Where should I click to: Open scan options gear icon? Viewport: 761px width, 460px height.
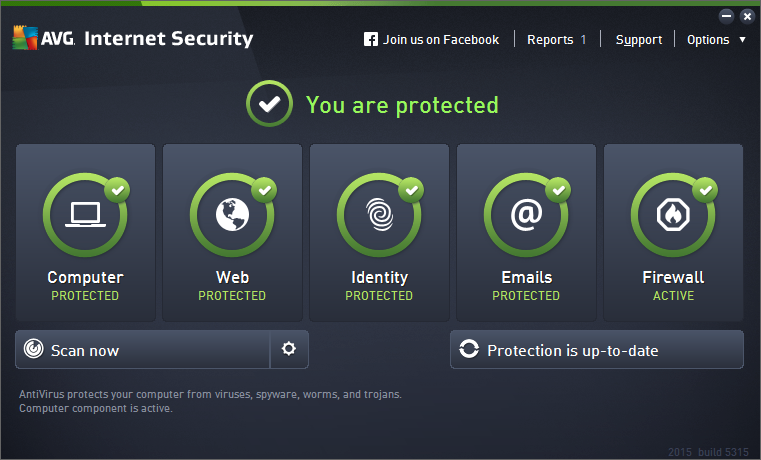(x=289, y=349)
